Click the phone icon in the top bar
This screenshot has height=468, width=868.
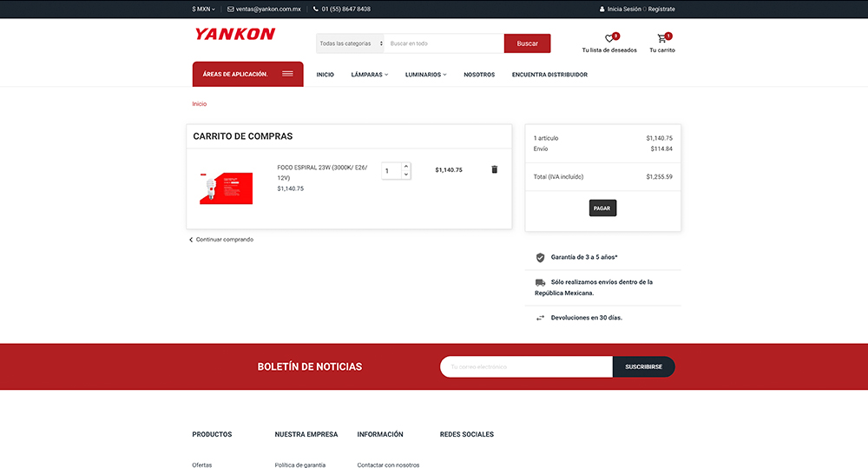click(316, 9)
